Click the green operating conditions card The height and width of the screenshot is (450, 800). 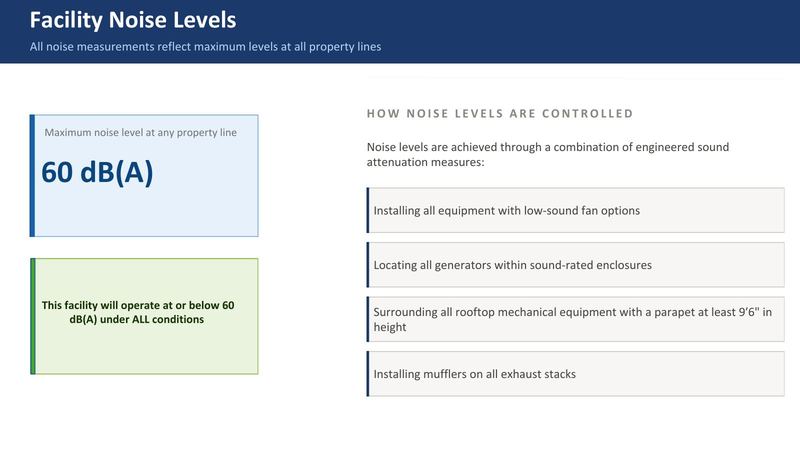point(144,316)
